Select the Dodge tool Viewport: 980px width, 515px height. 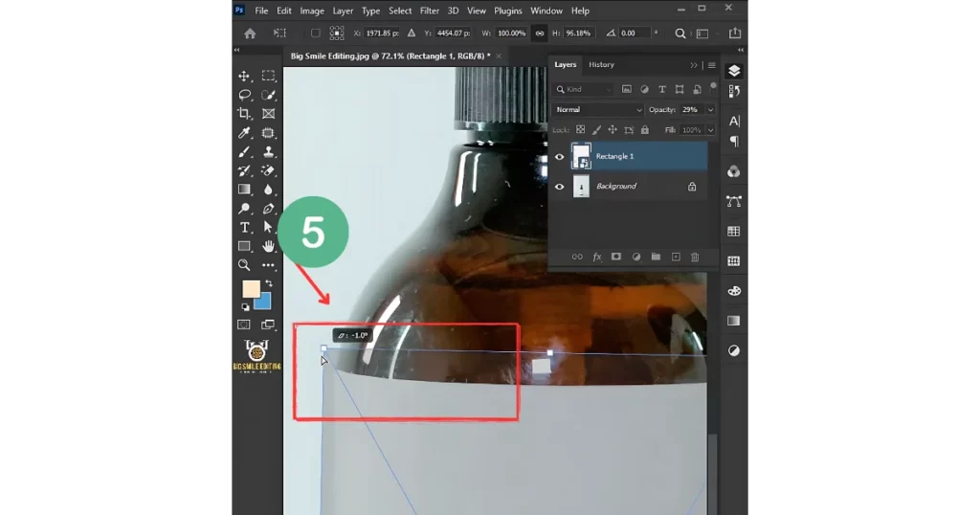point(244,209)
